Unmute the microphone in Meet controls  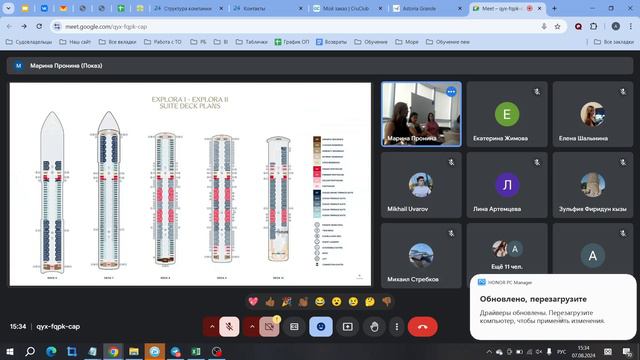tap(229, 327)
